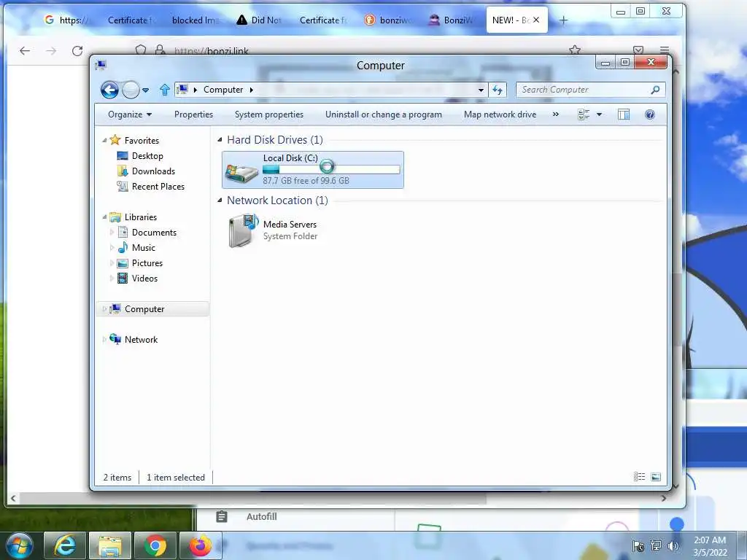Viewport: 747px width, 560px height.
Task: Select Libraries in navigation pane
Action: (141, 217)
